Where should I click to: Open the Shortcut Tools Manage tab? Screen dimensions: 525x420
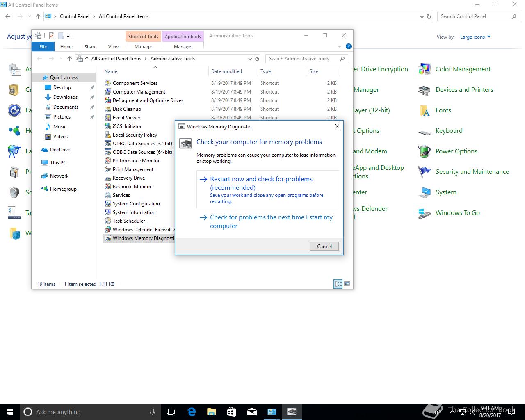(x=143, y=47)
